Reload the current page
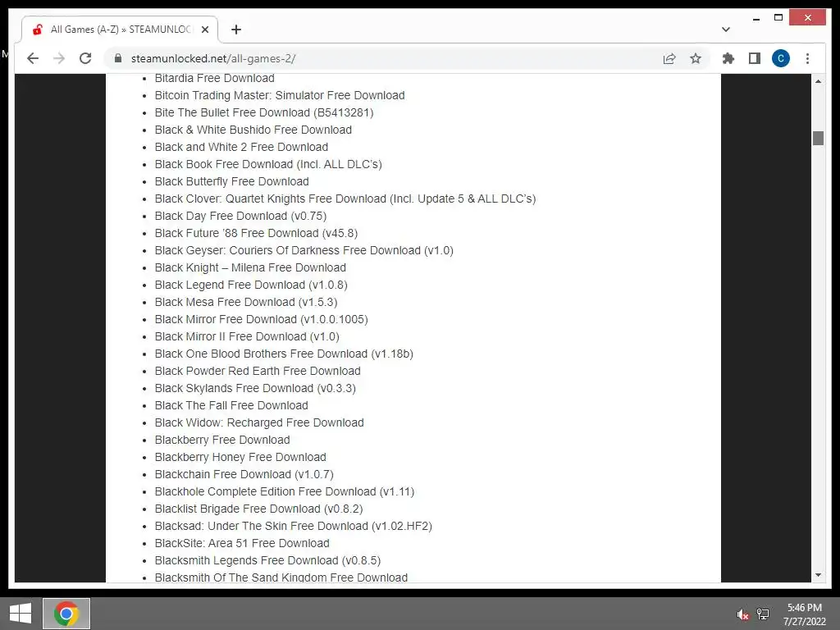The height and width of the screenshot is (630, 840). point(85,58)
